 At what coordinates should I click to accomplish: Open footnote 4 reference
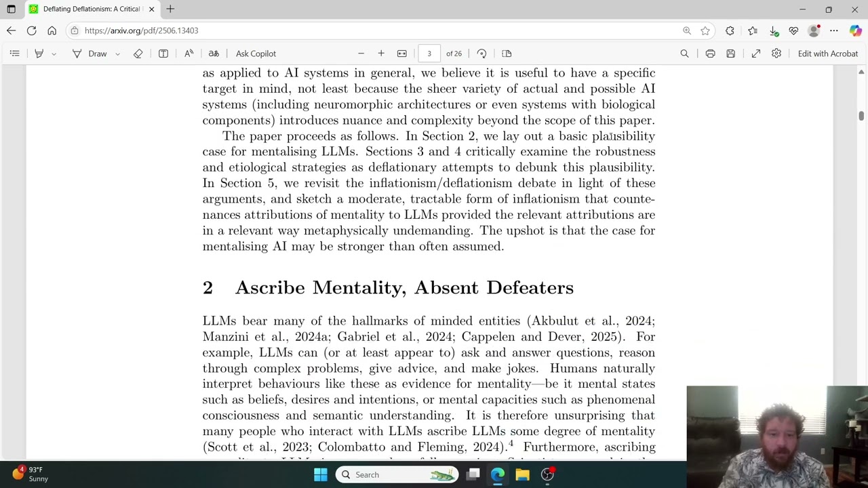click(511, 444)
